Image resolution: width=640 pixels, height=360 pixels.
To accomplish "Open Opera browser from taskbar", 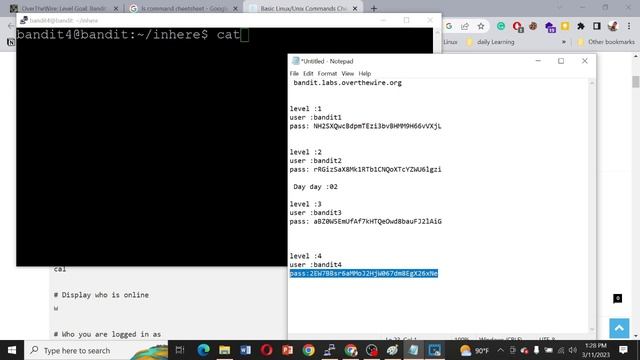I will pyautogui.click(x=267, y=350).
